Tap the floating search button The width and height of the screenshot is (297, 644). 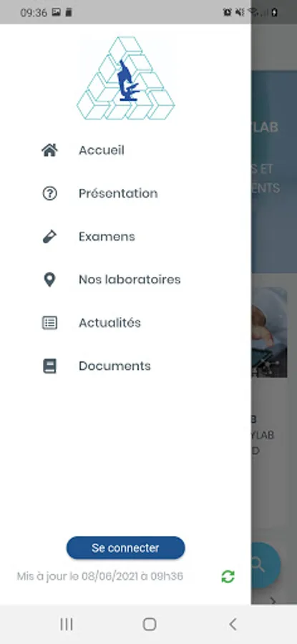(x=266, y=565)
